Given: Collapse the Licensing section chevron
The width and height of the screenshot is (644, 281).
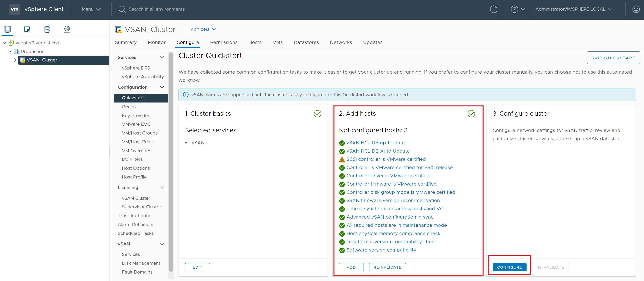Looking at the screenshot, I should [x=162, y=188].
